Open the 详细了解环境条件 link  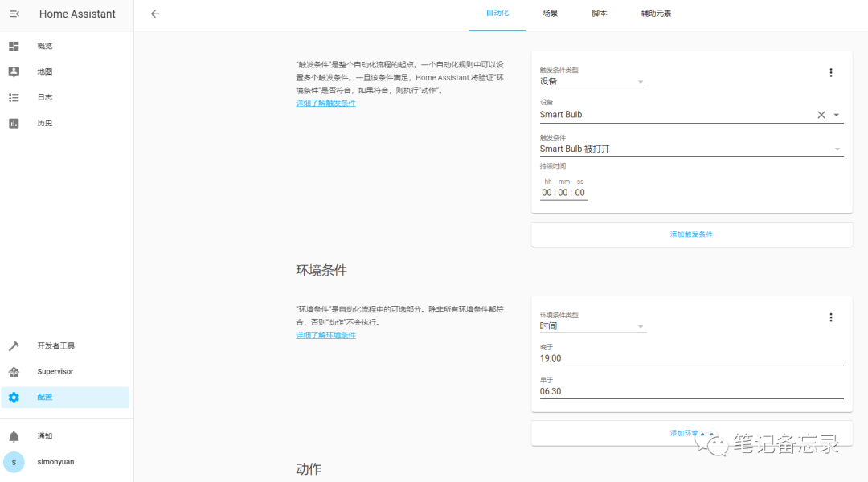click(325, 335)
